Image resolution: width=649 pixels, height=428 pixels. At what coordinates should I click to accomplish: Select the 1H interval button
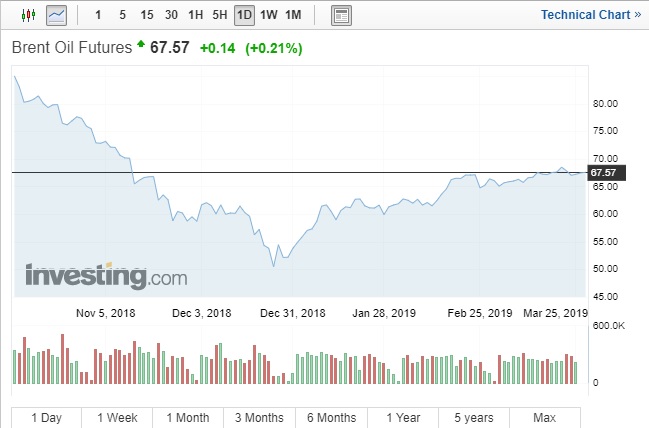coord(196,15)
